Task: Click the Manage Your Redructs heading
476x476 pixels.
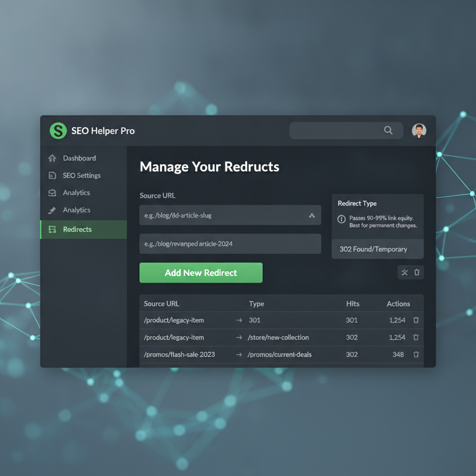Action: tap(210, 167)
